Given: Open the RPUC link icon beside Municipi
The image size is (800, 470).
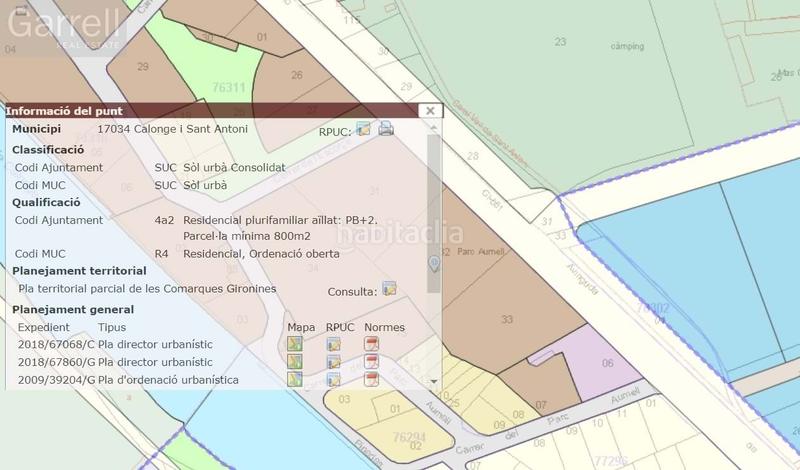Looking at the screenshot, I should (x=364, y=129).
